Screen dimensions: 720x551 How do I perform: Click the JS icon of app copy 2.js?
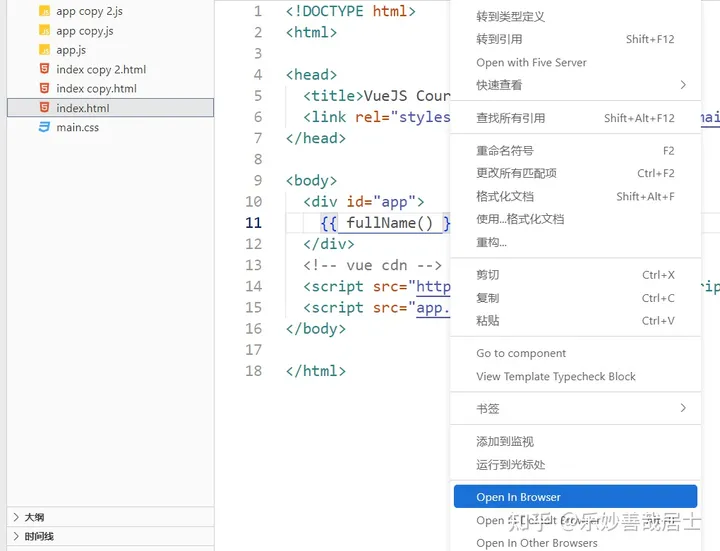click(45, 11)
